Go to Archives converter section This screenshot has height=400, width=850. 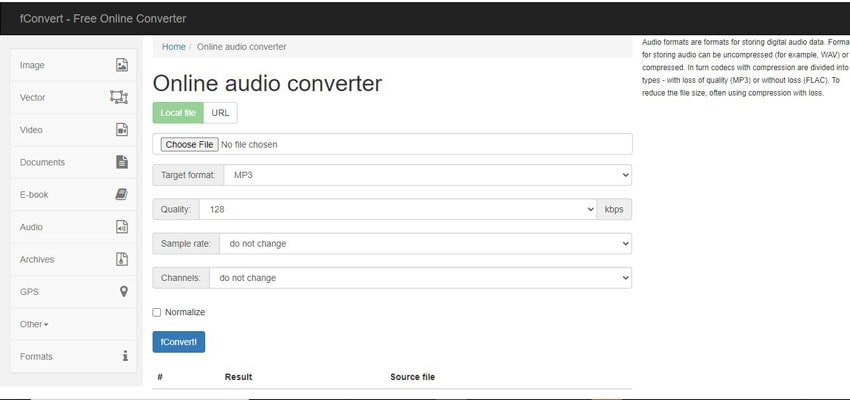[73, 259]
